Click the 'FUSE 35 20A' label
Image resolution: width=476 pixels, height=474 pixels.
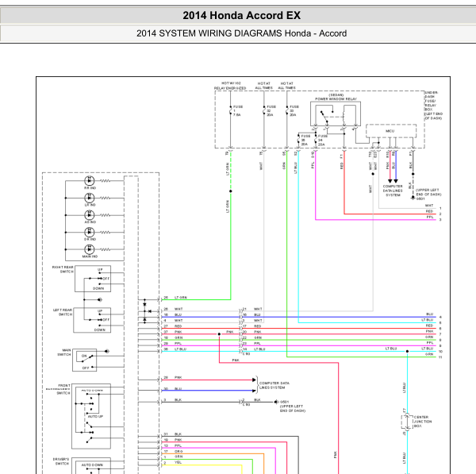(x=305, y=140)
